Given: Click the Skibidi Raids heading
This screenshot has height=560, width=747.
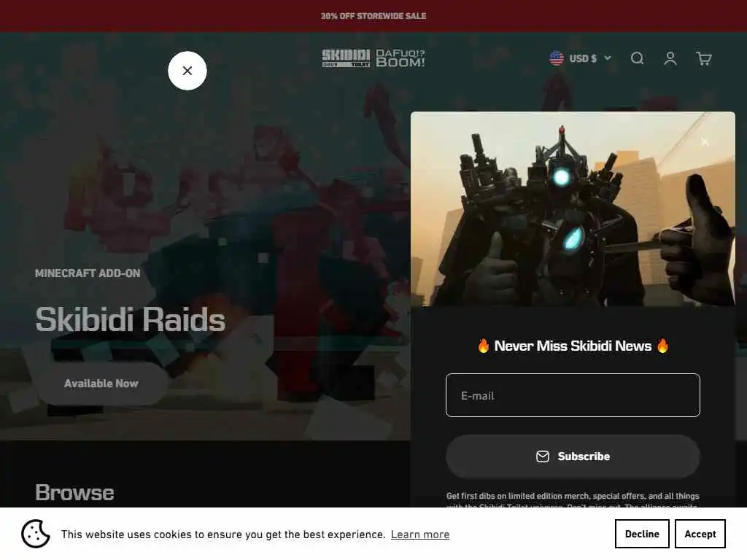Looking at the screenshot, I should [130, 319].
